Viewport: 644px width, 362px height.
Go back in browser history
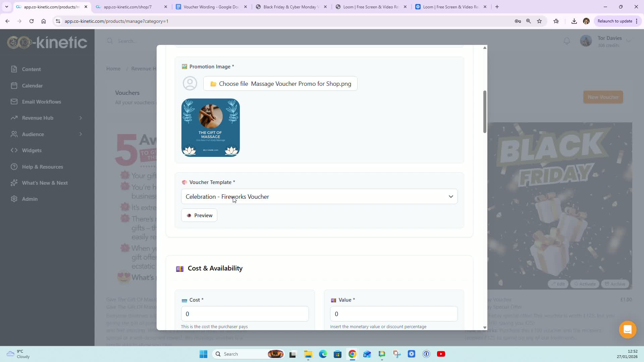point(7,21)
